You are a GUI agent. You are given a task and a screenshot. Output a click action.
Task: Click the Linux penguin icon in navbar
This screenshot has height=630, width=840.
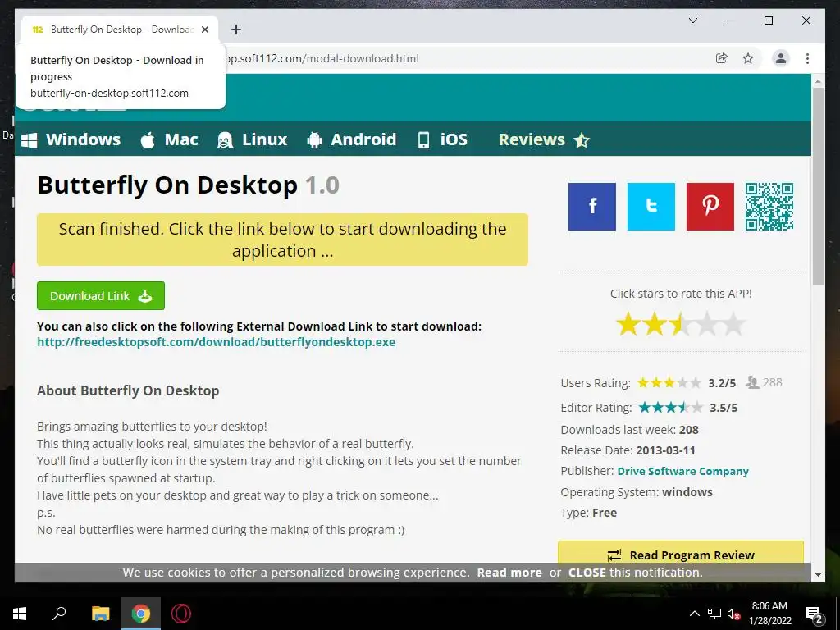tap(225, 140)
